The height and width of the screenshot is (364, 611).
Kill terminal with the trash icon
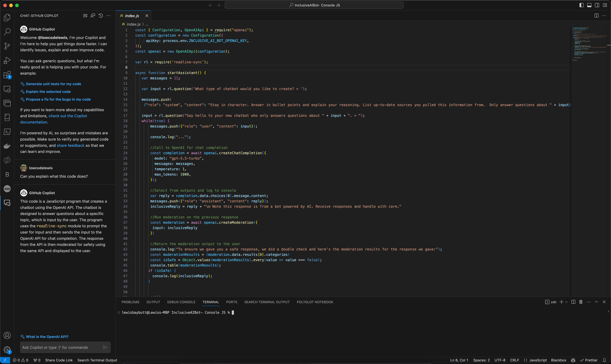581,302
